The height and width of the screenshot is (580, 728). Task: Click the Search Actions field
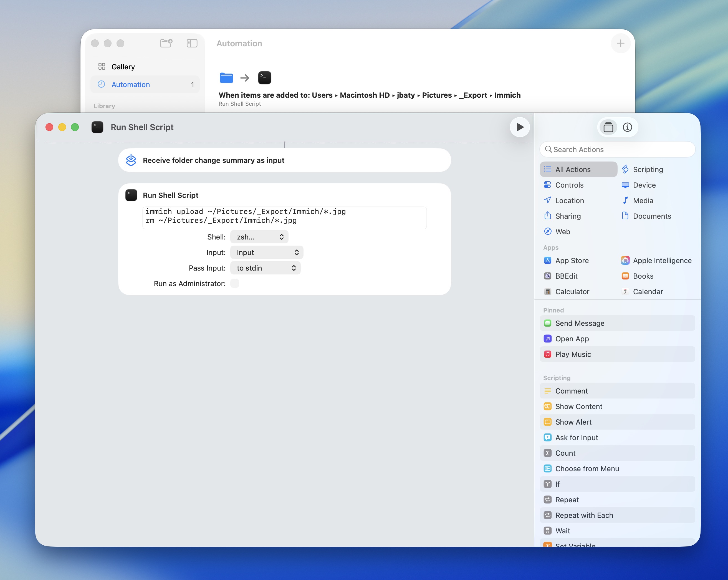[617, 149]
